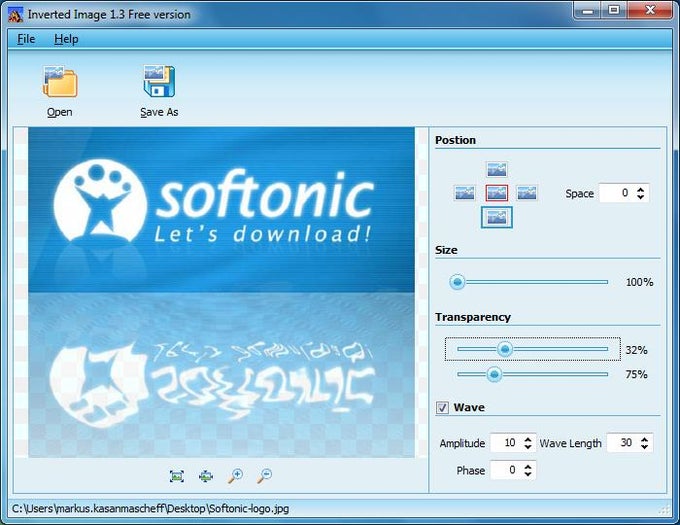Image resolution: width=680 pixels, height=525 pixels.
Task: Decrease Phase with the down arrow
Action: click(528, 474)
